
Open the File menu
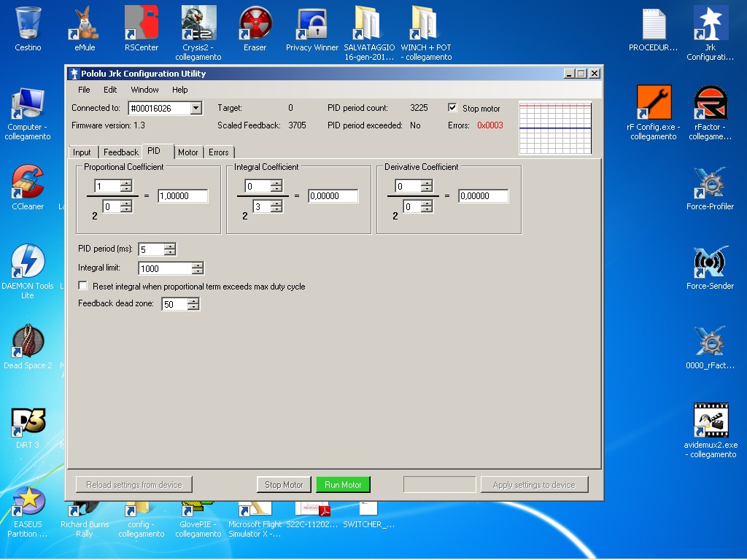click(x=84, y=90)
